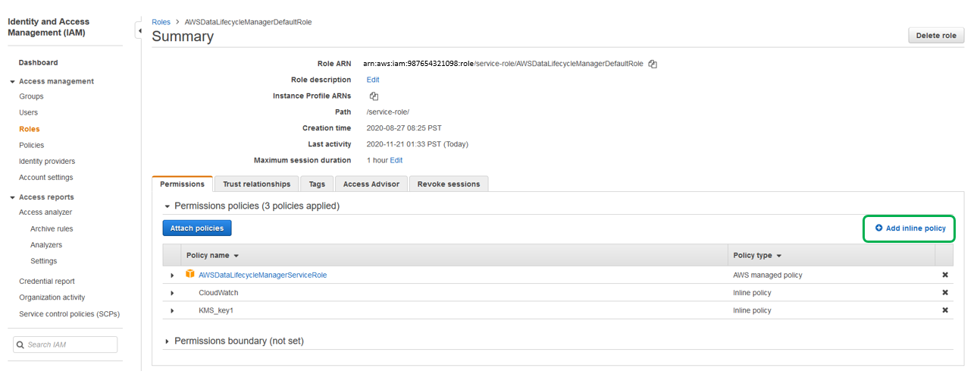The width and height of the screenshot is (980, 387).
Task: Open the Tags tab
Action: 317,184
